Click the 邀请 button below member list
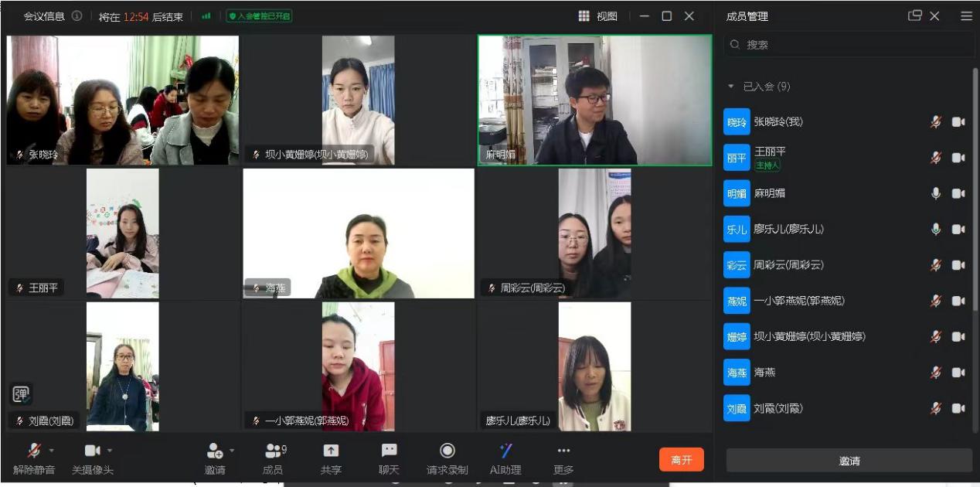This screenshot has height=487, width=980. pos(849,461)
